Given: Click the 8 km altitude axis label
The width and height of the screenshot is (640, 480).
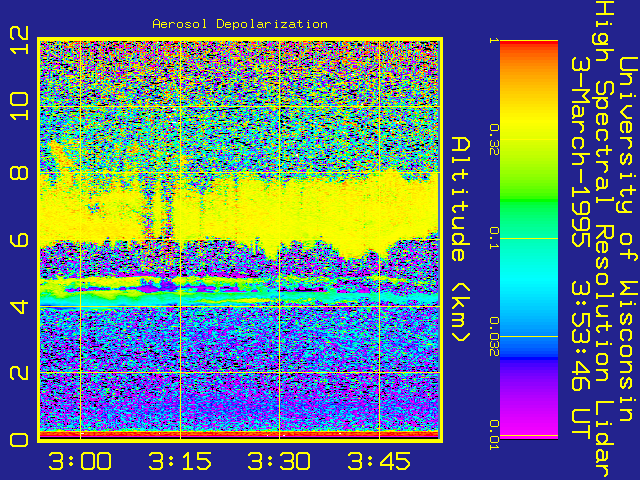Looking at the screenshot, I should 20,172.
